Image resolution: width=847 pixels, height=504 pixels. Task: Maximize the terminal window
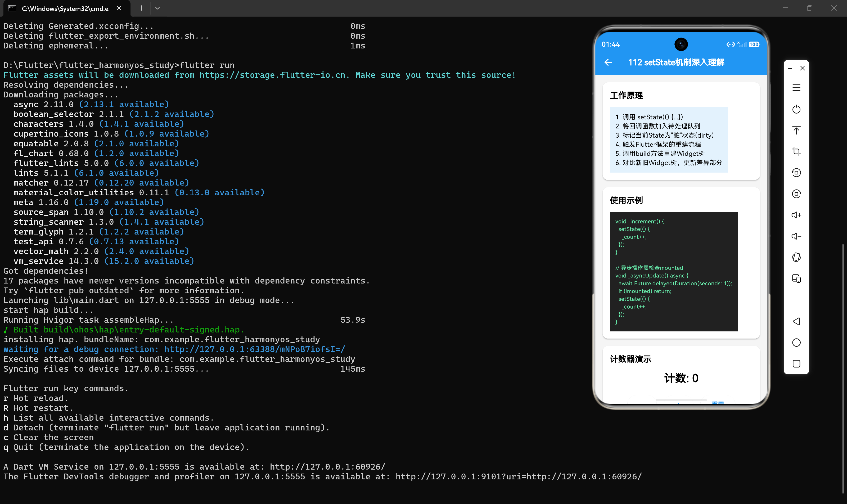tap(810, 8)
